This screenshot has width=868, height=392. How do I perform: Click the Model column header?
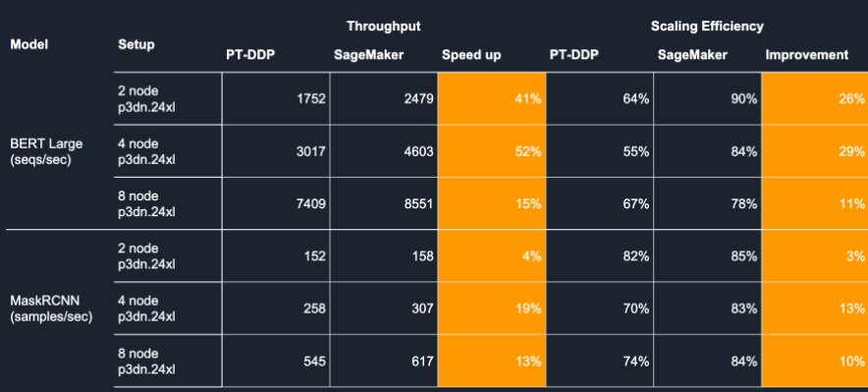29,44
